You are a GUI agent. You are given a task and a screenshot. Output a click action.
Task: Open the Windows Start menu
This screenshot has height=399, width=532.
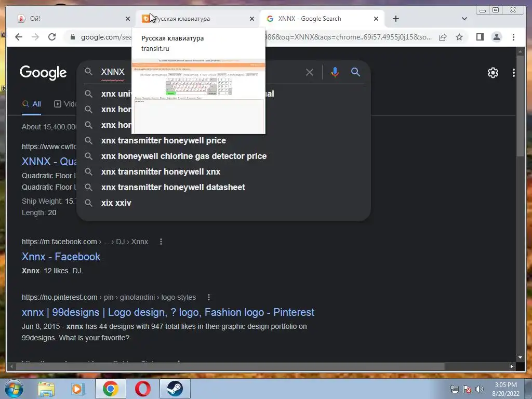(14, 389)
